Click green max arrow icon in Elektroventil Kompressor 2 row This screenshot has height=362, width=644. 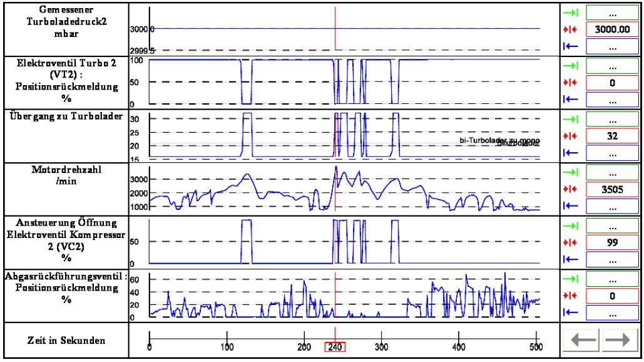571,226
